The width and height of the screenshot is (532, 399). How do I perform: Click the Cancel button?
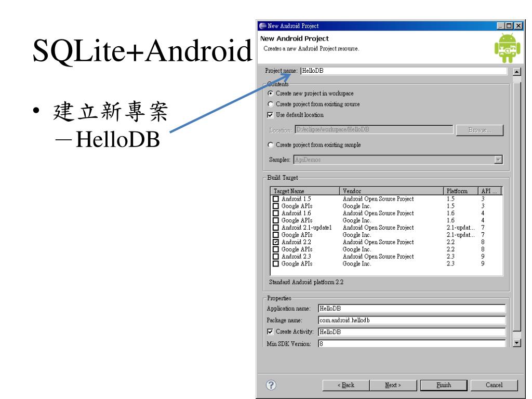[494, 385]
